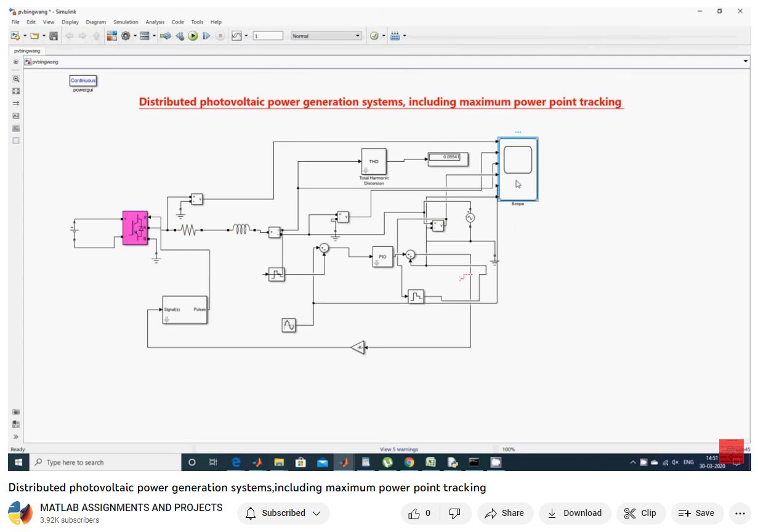Open the Simulation Data Inspector icon
This screenshot has width=758, height=532.
click(237, 36)
